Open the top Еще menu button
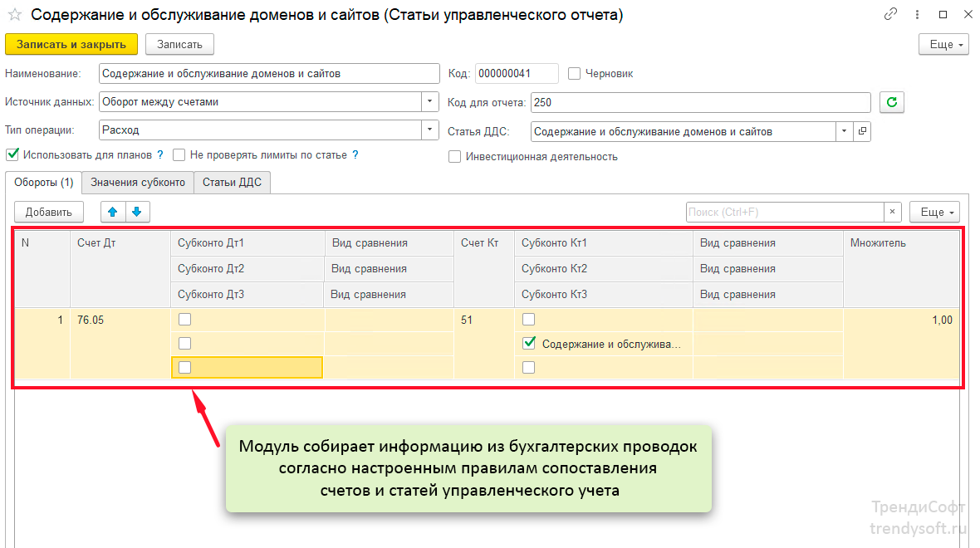 pyautogui.click(x=943, y=44)
